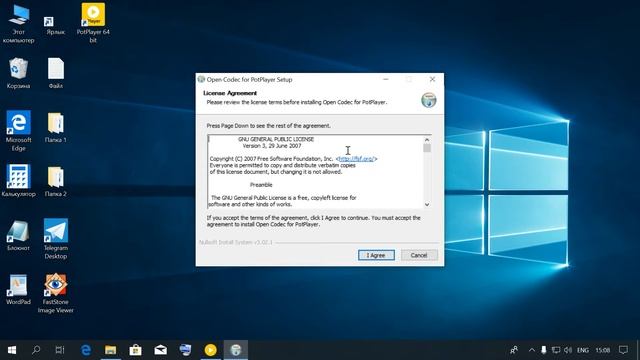This screenshot has height=360, width=640.
Task: Select the Калькулятор desktop shortcut
Action: click(x=18, y=181)
